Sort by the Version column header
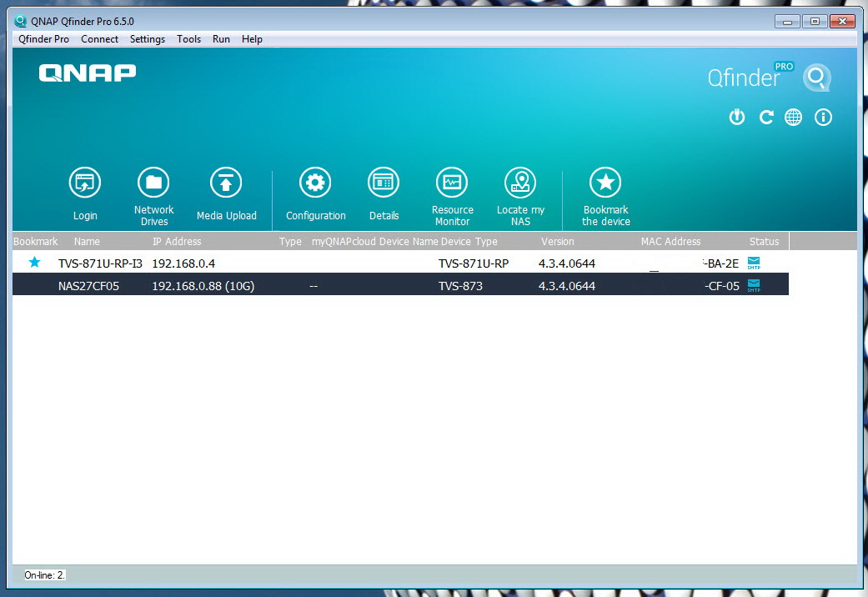Viewport: 868px width, 597px height. point(558,242)
